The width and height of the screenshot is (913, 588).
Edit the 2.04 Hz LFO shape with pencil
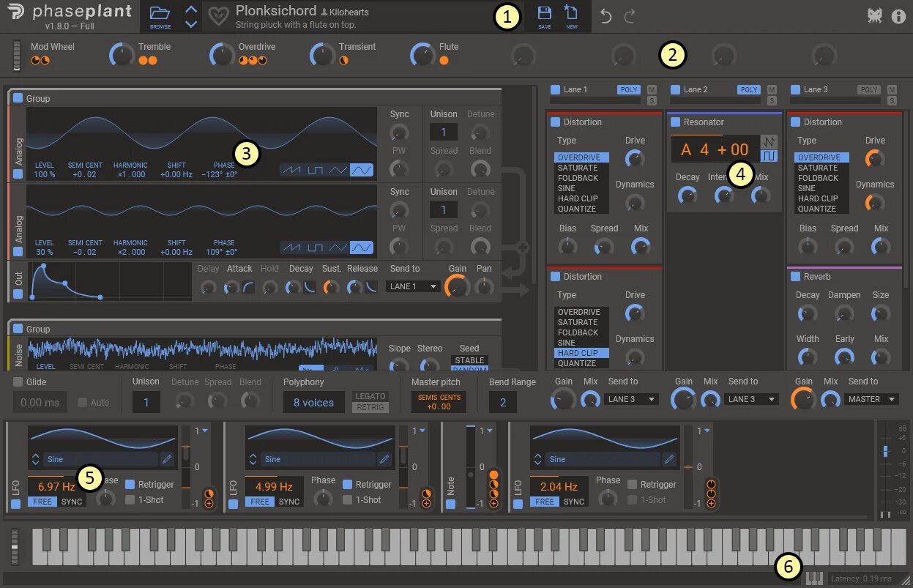pyautogui.click(x=669, y=459)
